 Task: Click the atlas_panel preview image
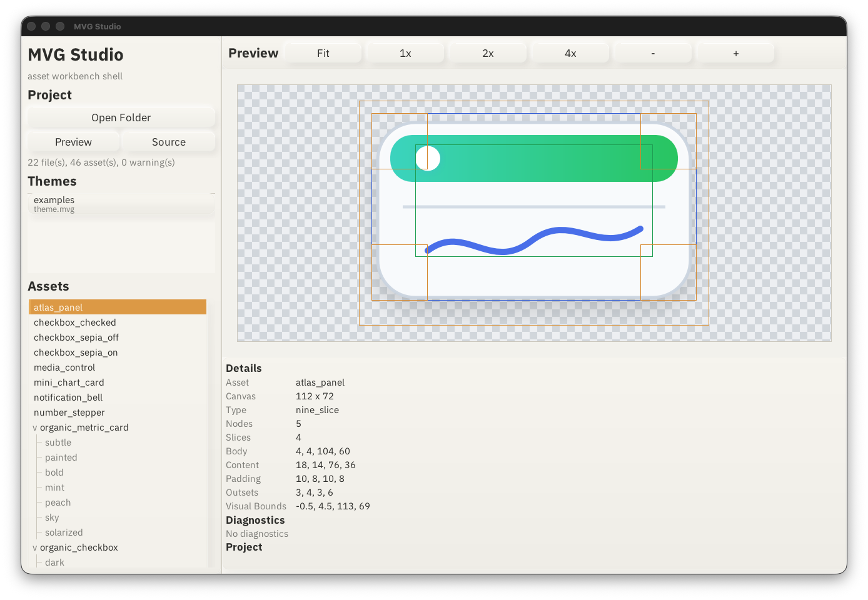tap(534, 213)
